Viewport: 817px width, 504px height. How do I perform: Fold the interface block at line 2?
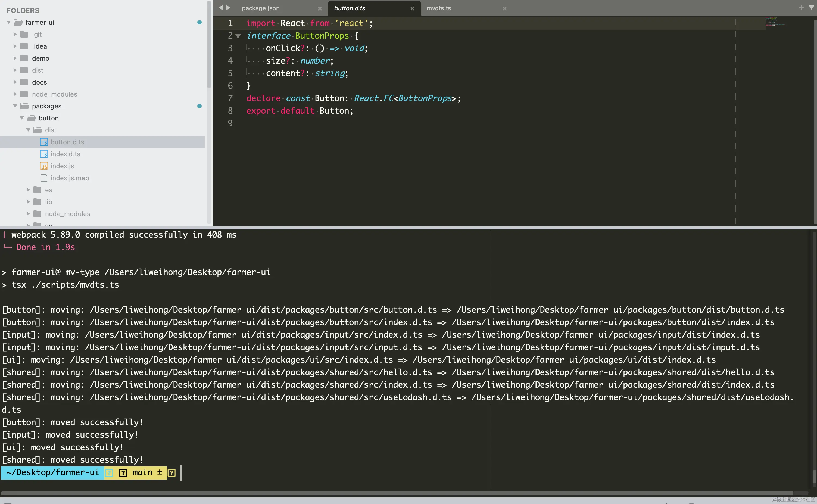pyautogui.click(x=238, y=36)
